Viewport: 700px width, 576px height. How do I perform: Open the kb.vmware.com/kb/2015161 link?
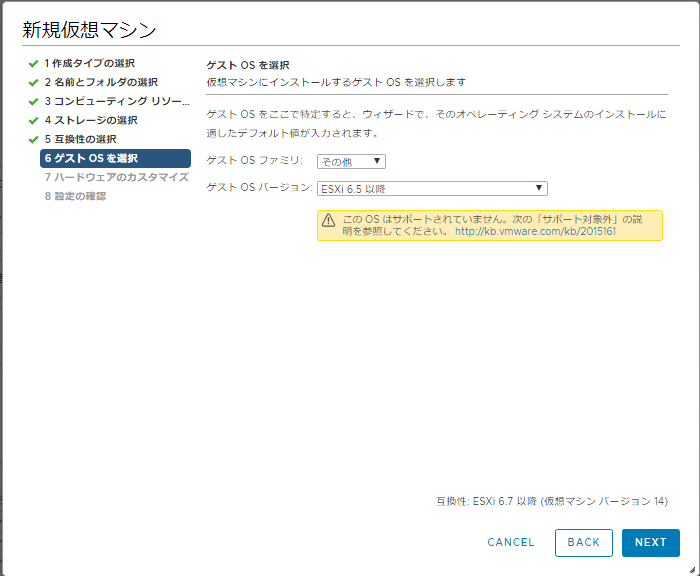pos(535,231)
